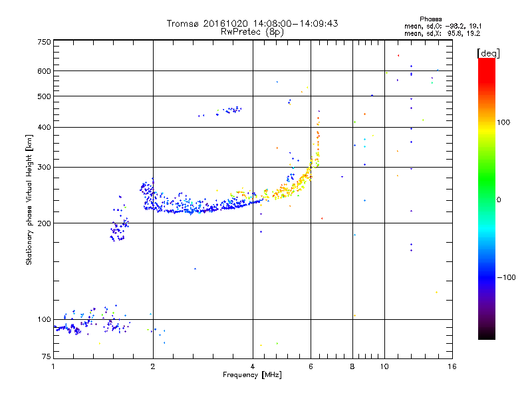Click the "Frequency [MHz]" axis label
Image resolution: width=532 pixels, height=399 pixels.
(252, 375)
